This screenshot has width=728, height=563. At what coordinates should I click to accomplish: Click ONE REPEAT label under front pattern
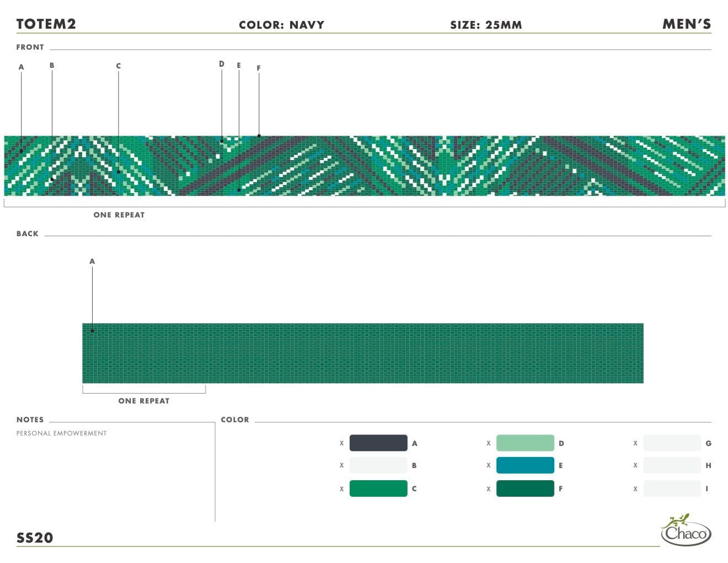[119, 215]
